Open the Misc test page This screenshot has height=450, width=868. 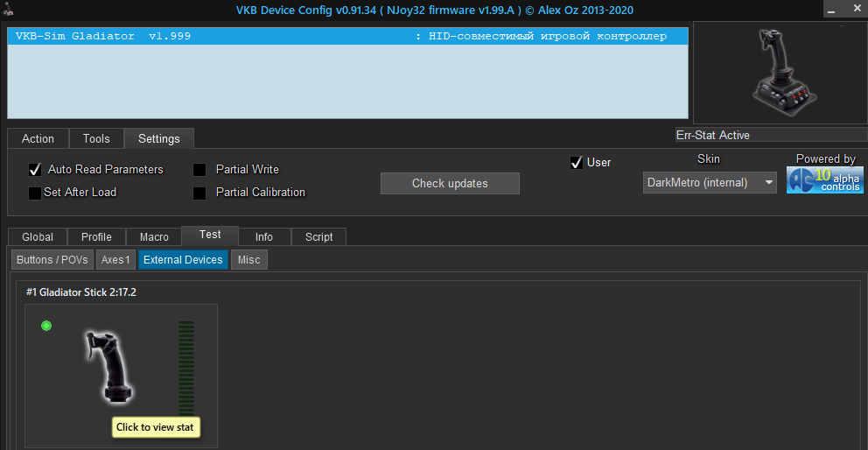pos(249,259)
